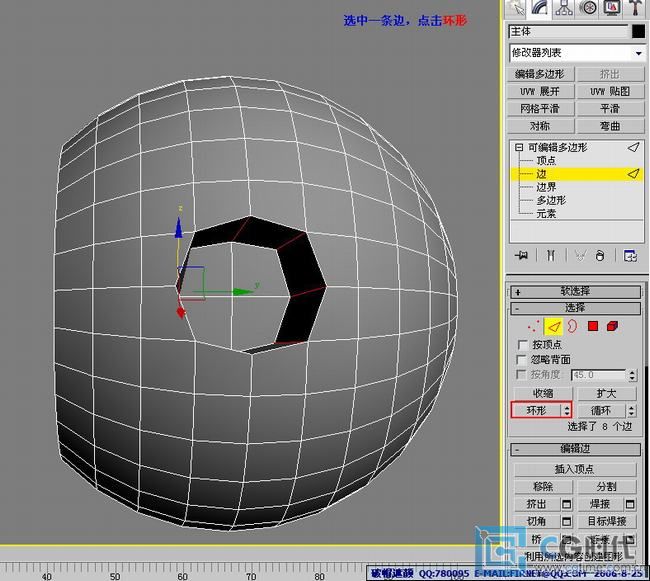Click the spinner beside 环形

click(567, 411)
